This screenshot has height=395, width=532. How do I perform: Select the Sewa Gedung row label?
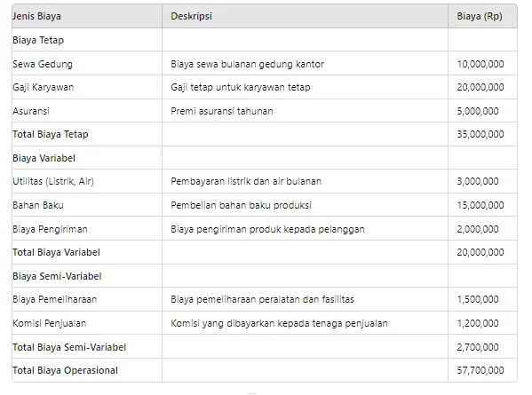(x=43, y=64)
